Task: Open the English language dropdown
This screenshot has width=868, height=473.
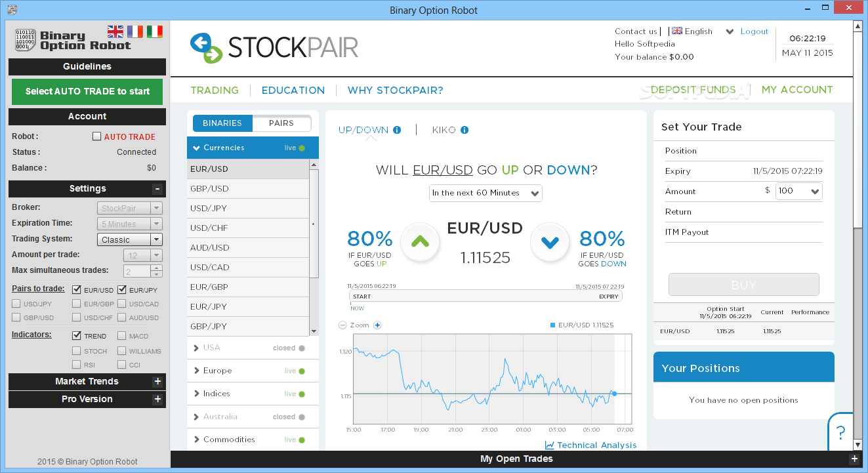Action: [729, 31]
